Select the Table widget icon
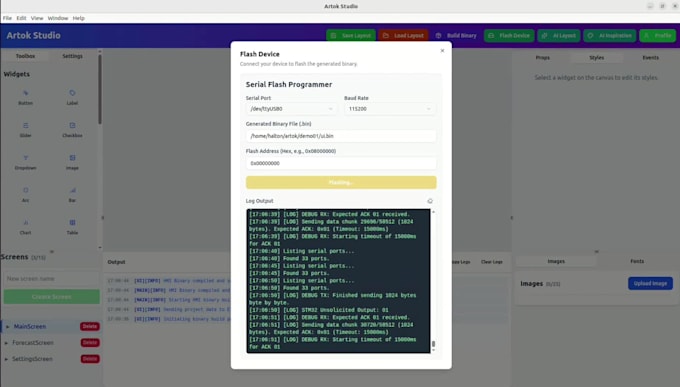The width and height of the screenshot is (680, 387). [72, 223]
